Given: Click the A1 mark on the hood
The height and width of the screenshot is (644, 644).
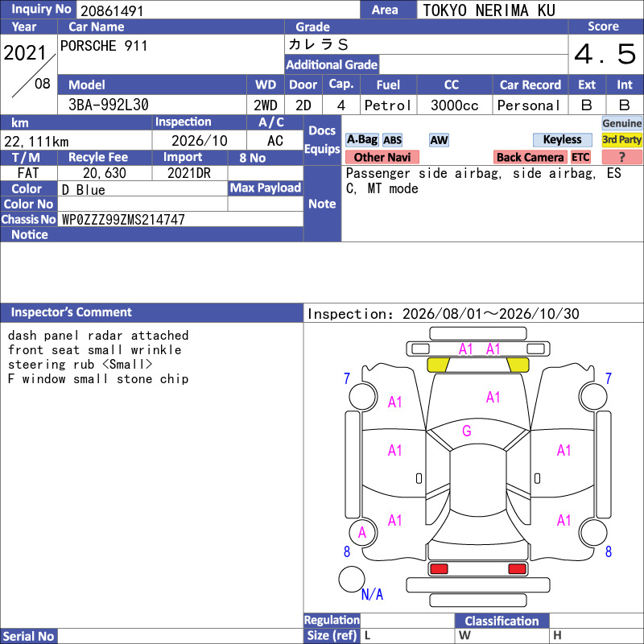Looking at the screenshot, I should coord(493,397).
